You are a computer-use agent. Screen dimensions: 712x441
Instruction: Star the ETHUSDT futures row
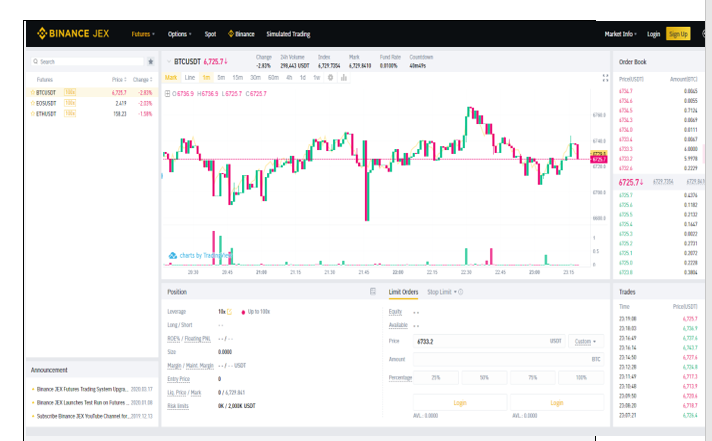click(32, 114)
